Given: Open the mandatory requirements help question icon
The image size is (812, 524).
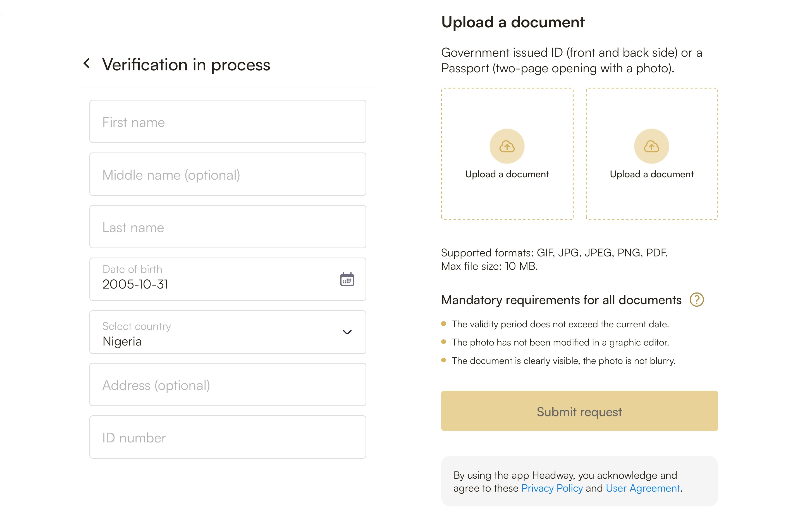Looking at the screenshot, I should [696, 300].
